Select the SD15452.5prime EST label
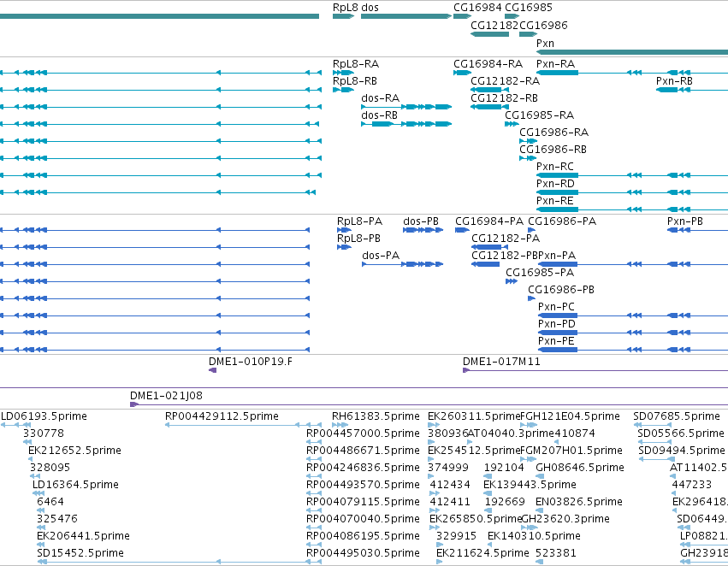This screenshot has width=728, height=566. [80, 553]
